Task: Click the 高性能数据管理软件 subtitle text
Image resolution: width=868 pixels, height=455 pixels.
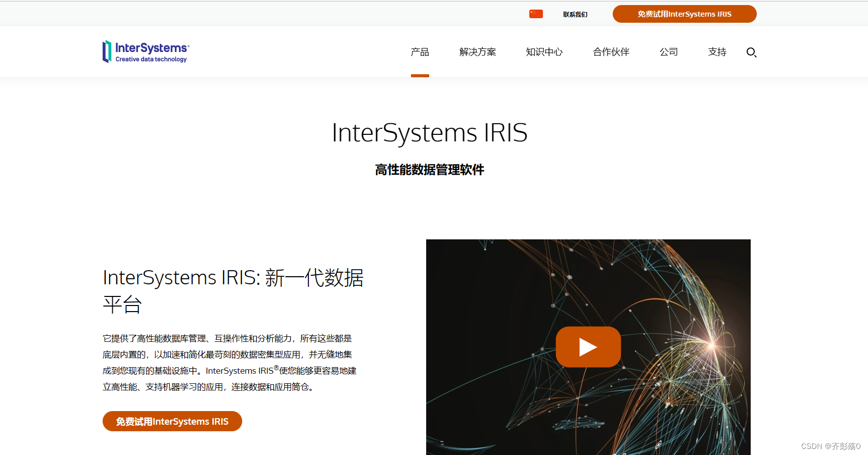Action: click(429, 170)
